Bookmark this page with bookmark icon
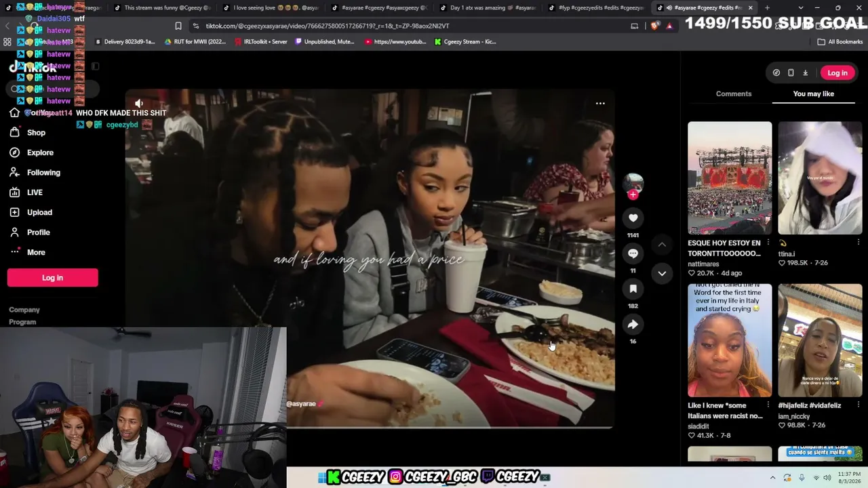 click(178, 26)
